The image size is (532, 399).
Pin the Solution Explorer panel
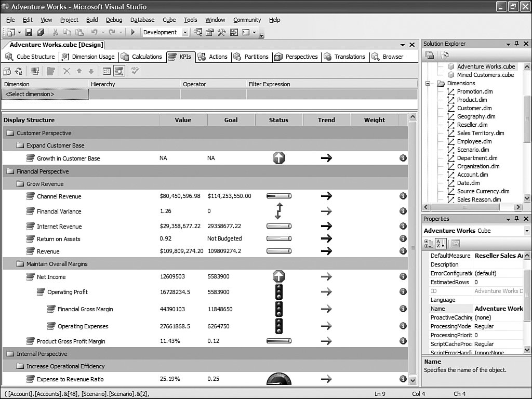coord(517,44)
